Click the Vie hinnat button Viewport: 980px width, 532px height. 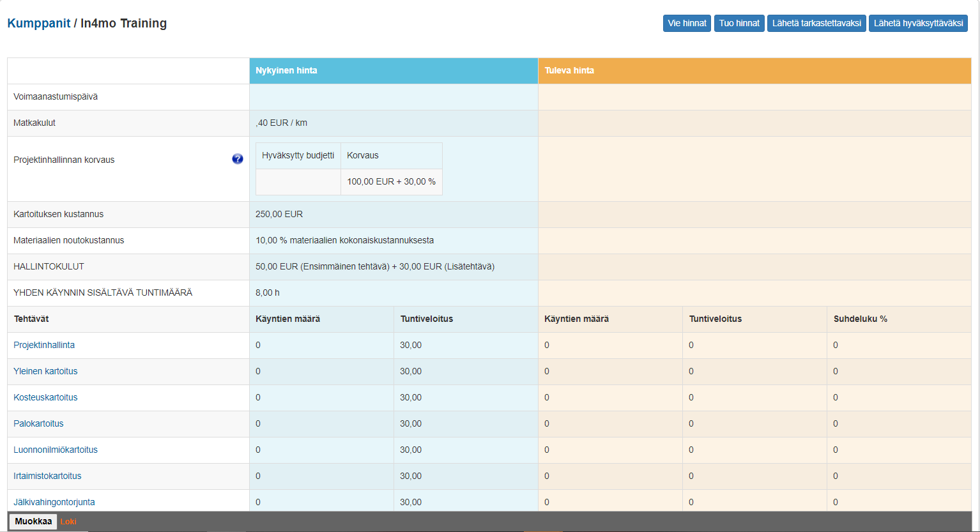687,24
